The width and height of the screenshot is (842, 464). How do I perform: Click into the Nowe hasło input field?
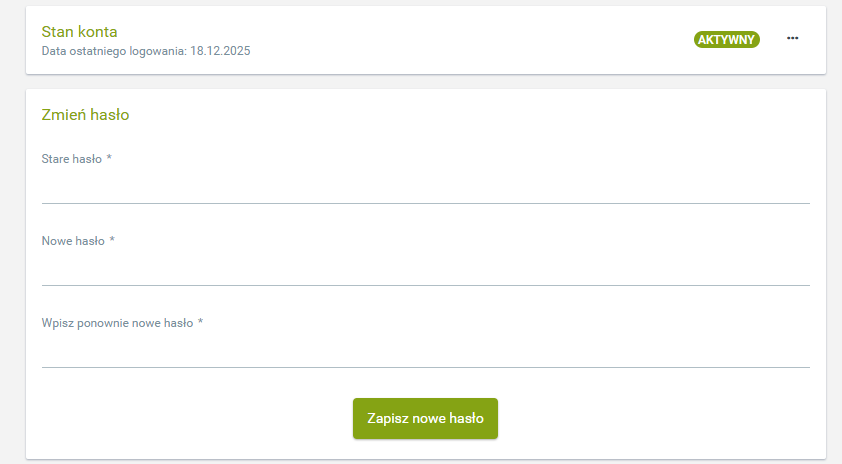click(x=425, y=269)
